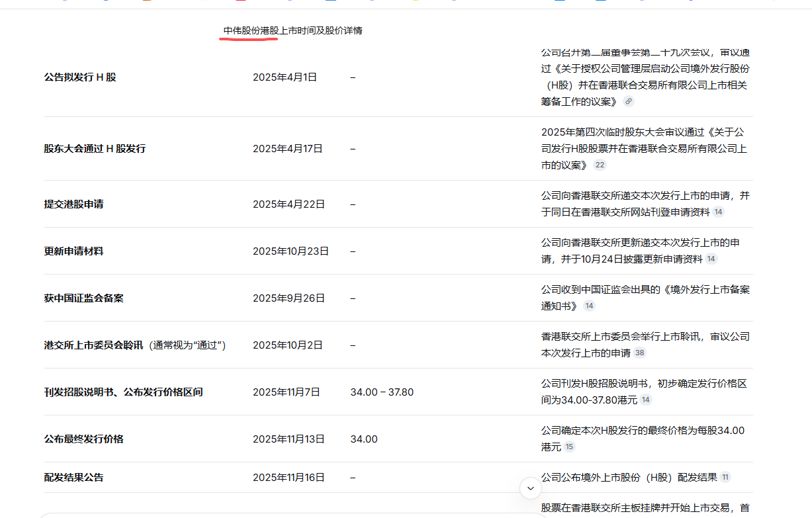The image size is (812, 518).
Task: Click description 公司公布境外上市股份（H股）配售结果
Action: [x=629, y=477]
